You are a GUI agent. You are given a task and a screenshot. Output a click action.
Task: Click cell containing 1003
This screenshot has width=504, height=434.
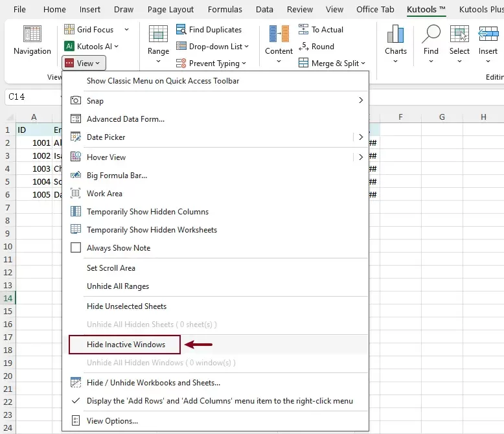coord(34,168)
